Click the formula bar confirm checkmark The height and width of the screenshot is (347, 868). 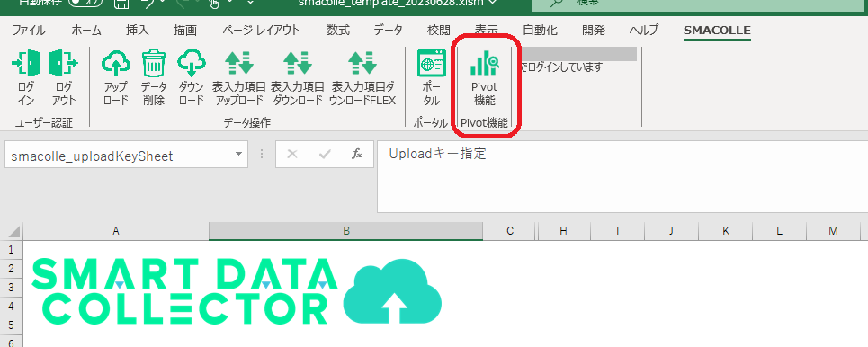(325, 155)
